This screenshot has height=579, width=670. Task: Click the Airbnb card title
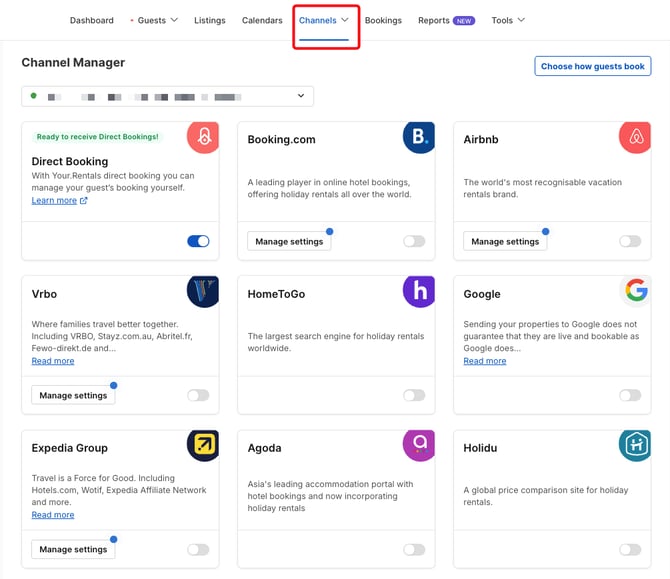pos(481,140)
